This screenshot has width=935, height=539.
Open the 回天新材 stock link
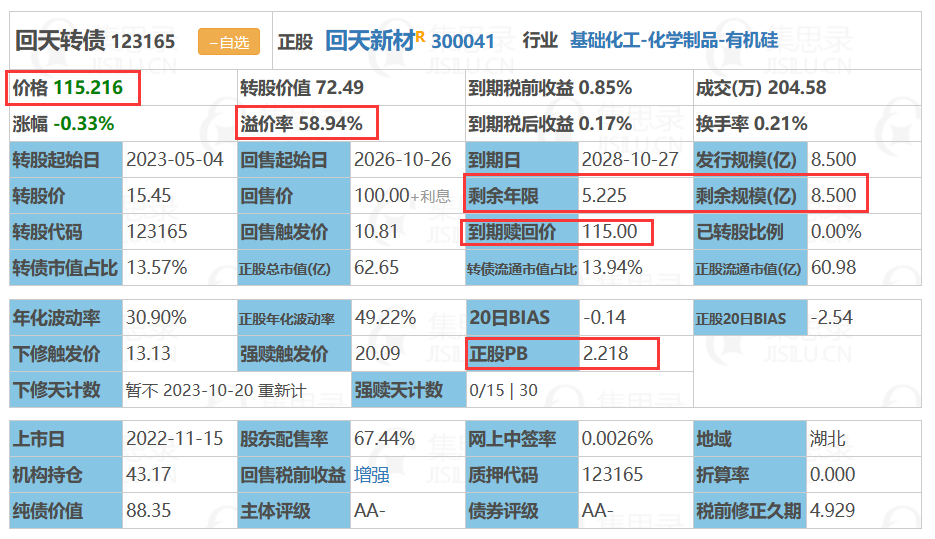click(370, 41)
